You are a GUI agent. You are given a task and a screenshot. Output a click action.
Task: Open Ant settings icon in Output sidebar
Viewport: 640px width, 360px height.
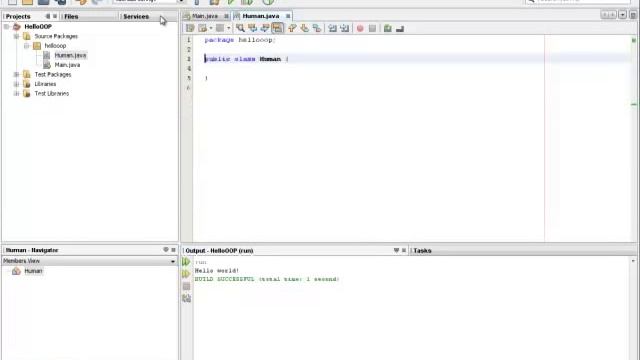tap(187, 299)
